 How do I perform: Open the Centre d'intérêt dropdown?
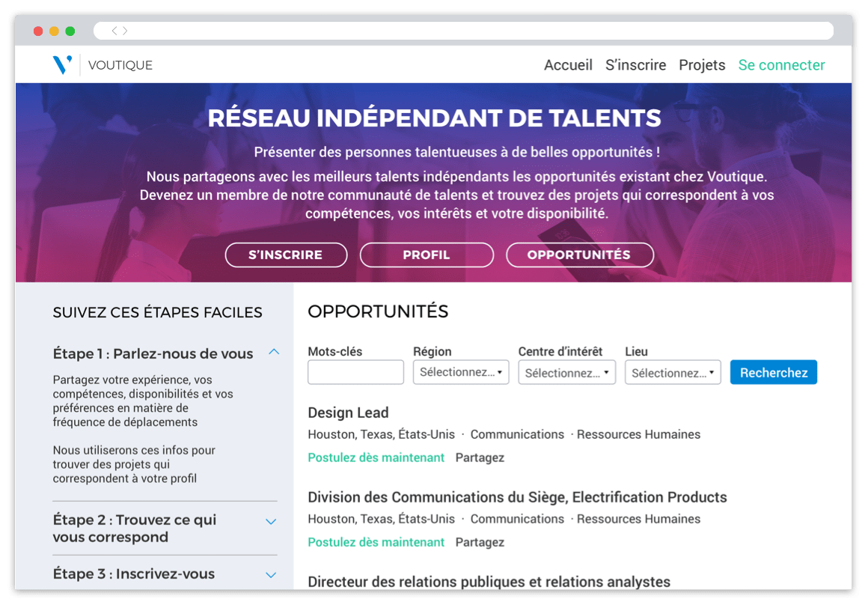567,372
